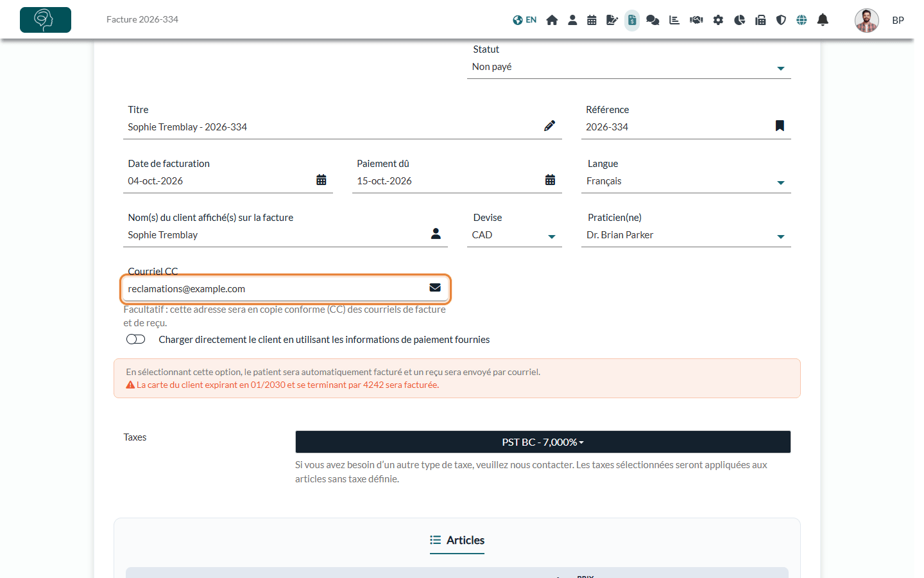Open the invoices section in navigation

click(632, 20)
